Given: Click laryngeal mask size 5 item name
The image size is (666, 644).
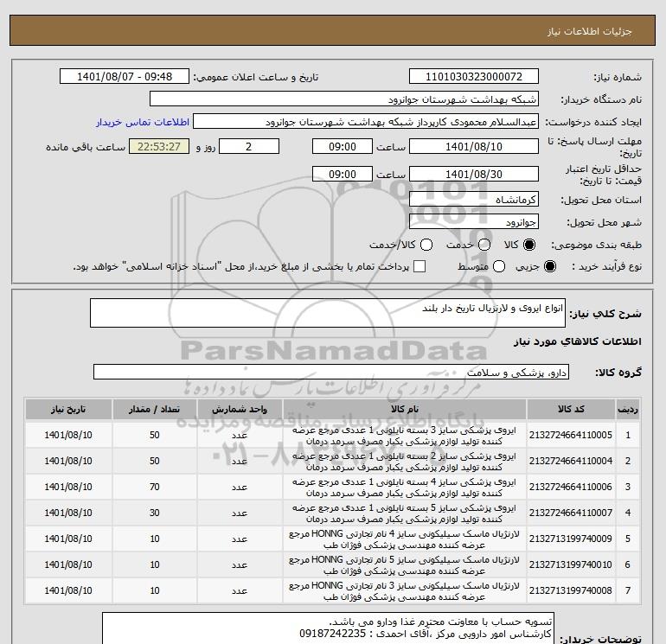Looking at the screenshot, I should (x=405, y=565).
